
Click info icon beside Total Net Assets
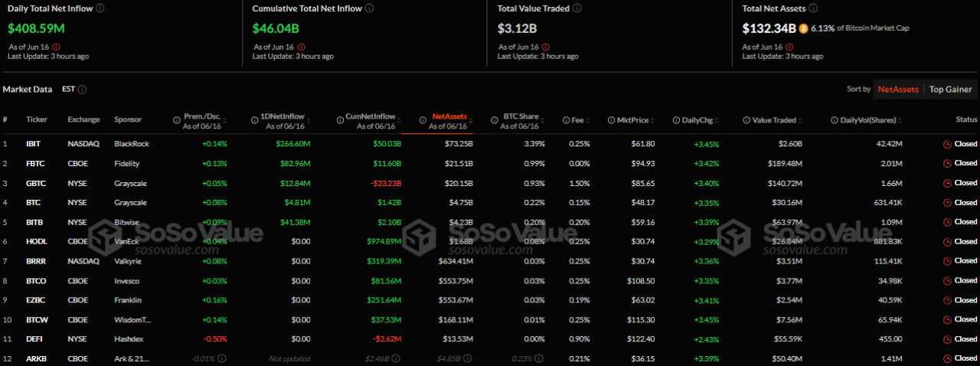click(813, 8)
